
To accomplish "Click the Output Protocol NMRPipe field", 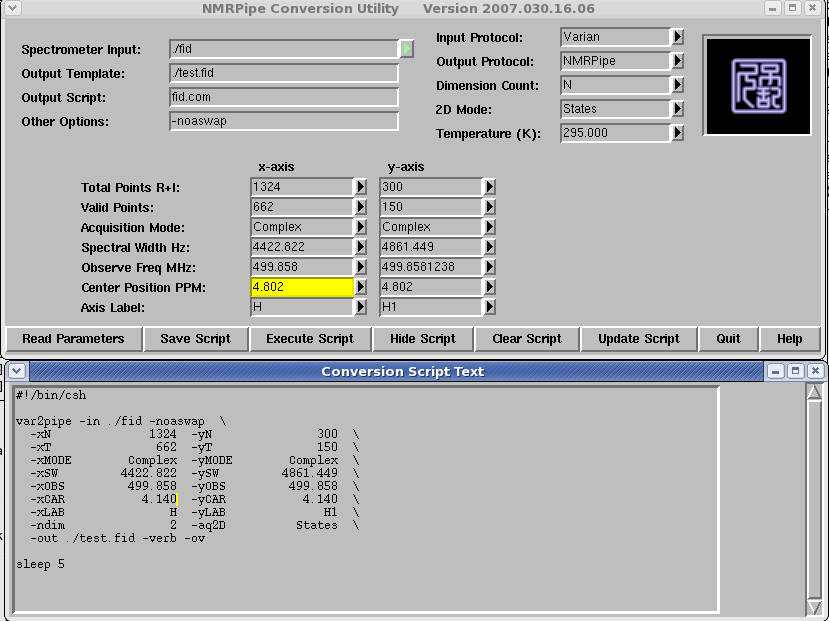I will (615, 61).
